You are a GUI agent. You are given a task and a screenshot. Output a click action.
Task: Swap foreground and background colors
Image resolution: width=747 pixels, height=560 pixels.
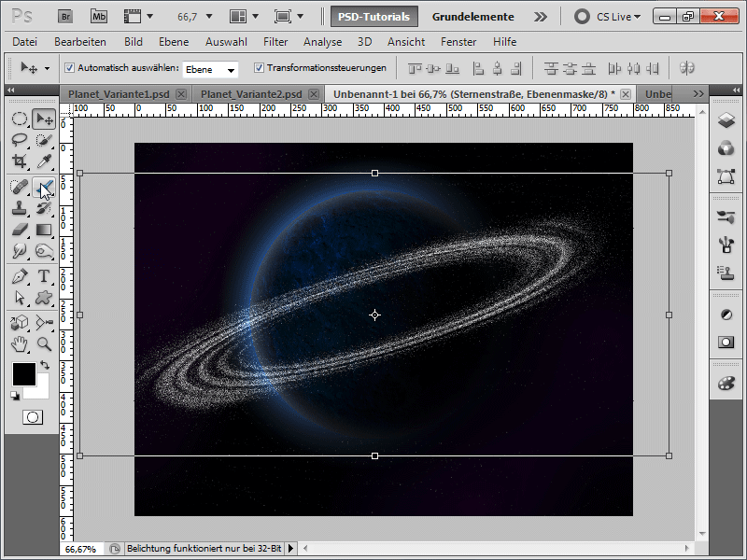45,365
